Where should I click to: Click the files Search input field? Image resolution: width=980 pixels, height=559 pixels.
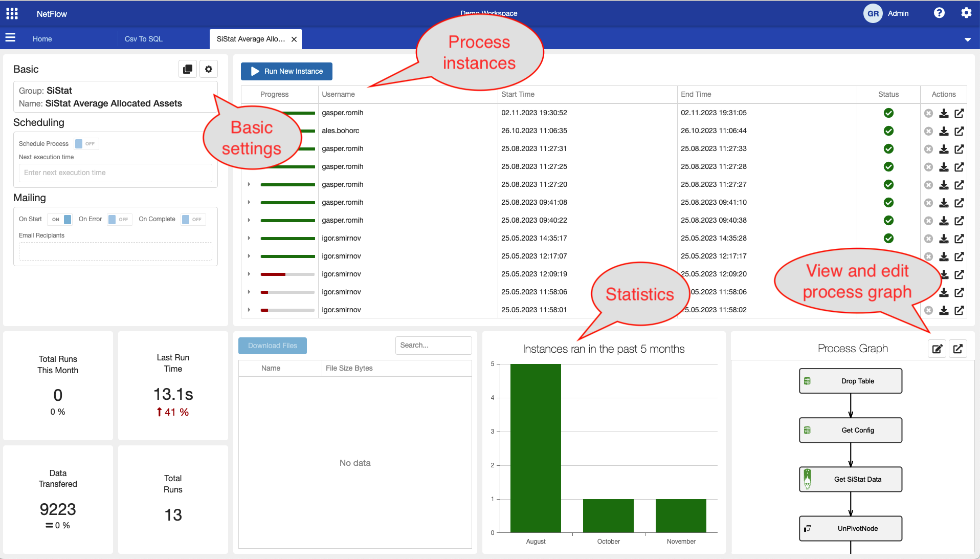(x=433, y=346)
